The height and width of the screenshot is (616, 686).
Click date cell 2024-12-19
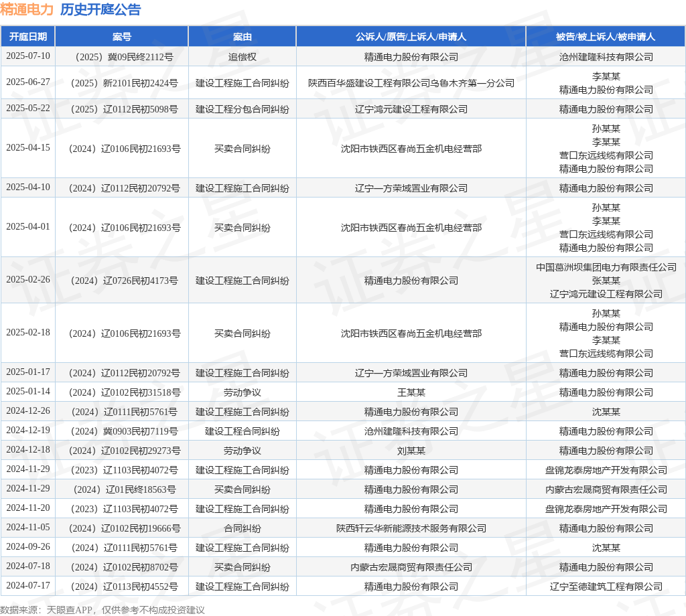tap(28, 430)
